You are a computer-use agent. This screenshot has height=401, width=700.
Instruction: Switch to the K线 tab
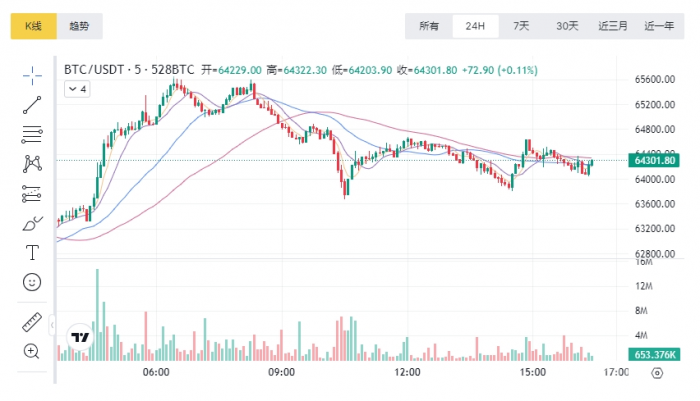(33, 26)
